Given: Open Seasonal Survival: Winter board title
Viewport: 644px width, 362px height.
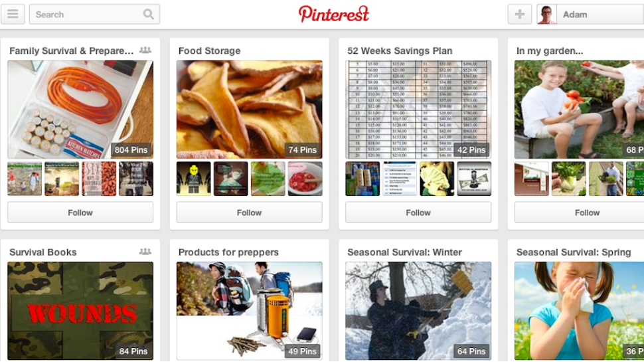Looking at the screenshot, I should click(404, 252).
